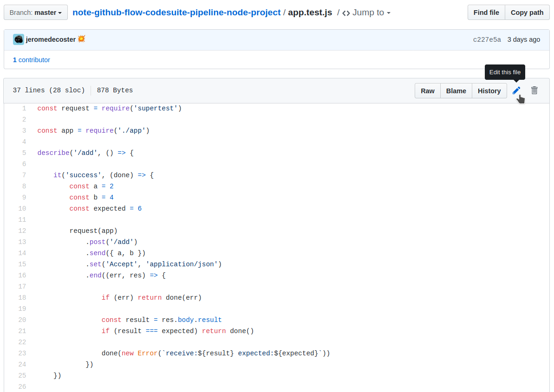Viewport: 554px width, 392px height.
Task: Click 'const expected = 6' on line 10
Action: [x=105, y=209]
